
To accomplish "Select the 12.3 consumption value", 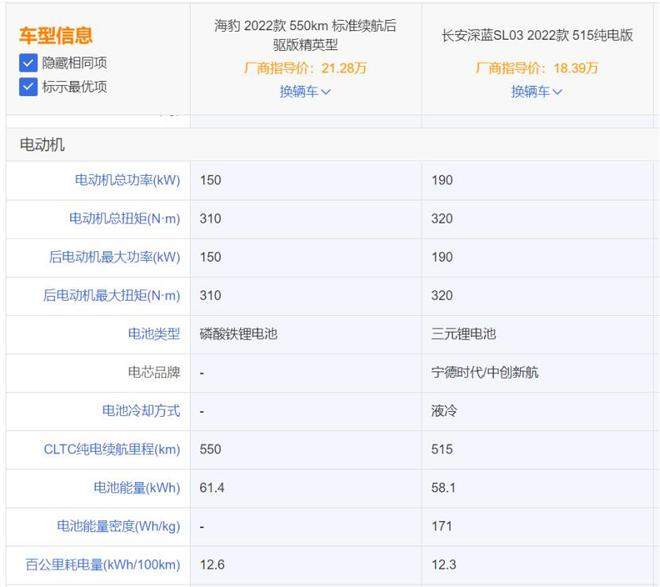I will point(443,565).
